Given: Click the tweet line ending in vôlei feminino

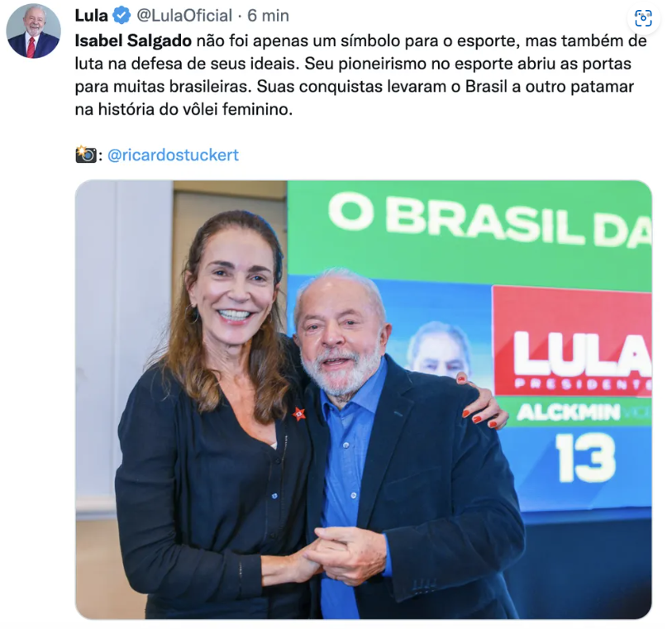Looking at the screenshot, I should tap(183, 109).
